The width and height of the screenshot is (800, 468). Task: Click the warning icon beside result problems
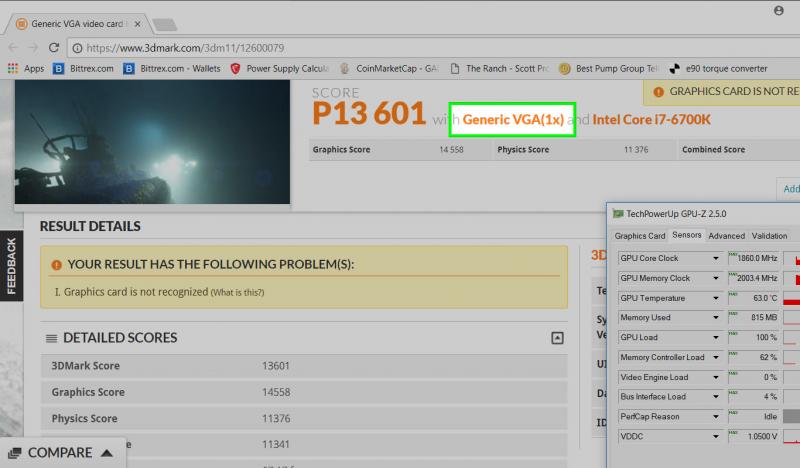coord(56,265)
